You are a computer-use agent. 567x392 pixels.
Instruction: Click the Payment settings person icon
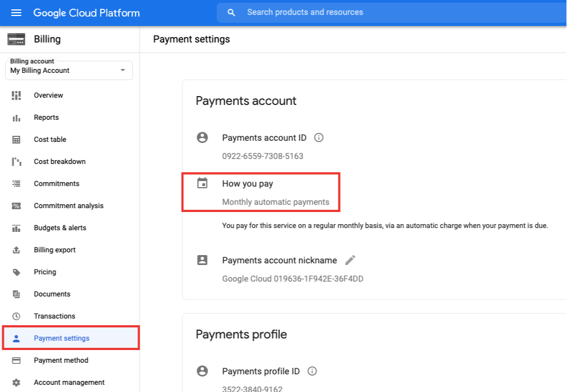coord(16,338)
